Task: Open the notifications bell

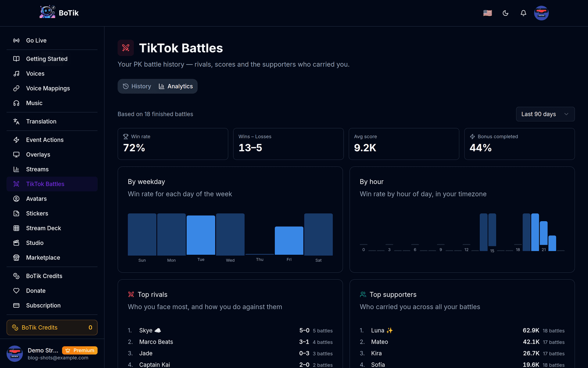Action: 523,13
